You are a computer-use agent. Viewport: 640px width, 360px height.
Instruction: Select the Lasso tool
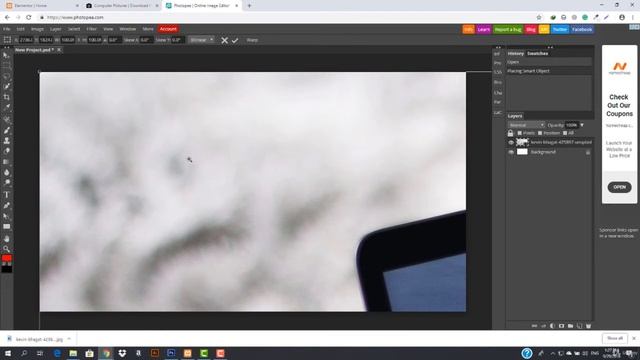click(x=6, y=76)
